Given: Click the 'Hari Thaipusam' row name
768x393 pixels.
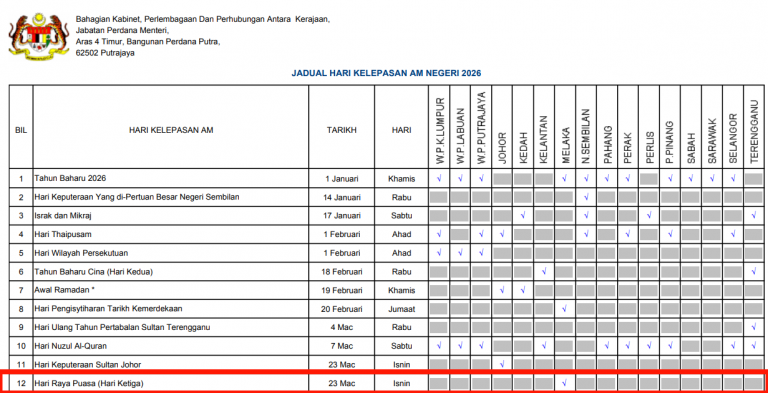Looking at the screenshot, I should pos(63,234).
